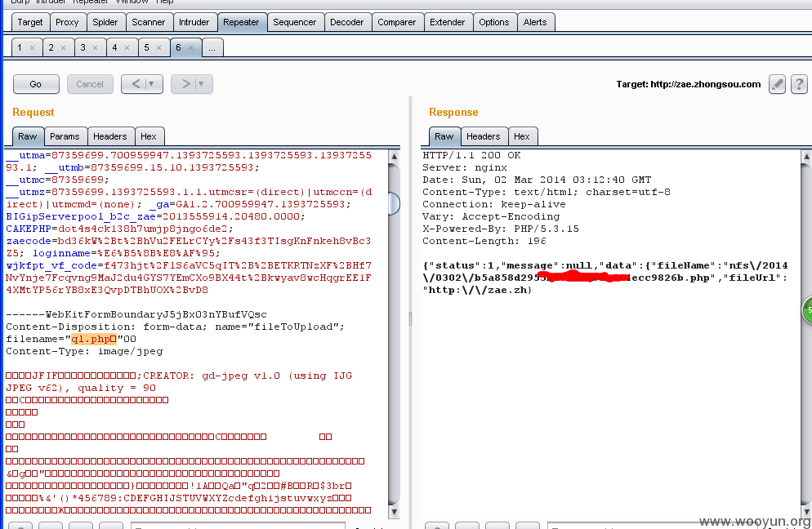812x529 pixels.
Task: Select the Request Raw tab
Action: 28,136
